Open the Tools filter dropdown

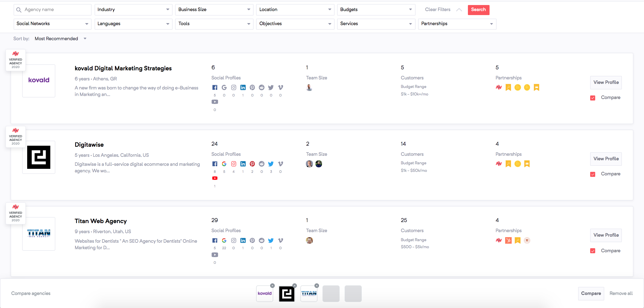point(214,24)
